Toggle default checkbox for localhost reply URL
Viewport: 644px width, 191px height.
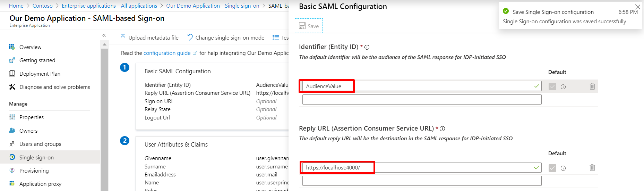(x=552, y=168)
